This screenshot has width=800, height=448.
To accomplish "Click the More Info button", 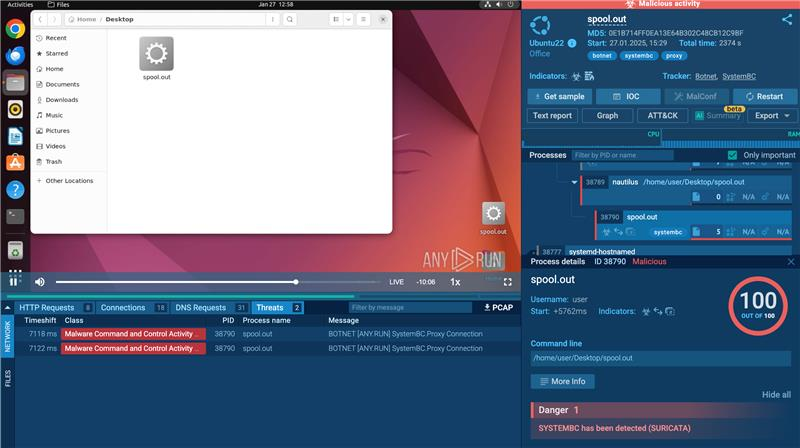I will [x=562, y=381].
